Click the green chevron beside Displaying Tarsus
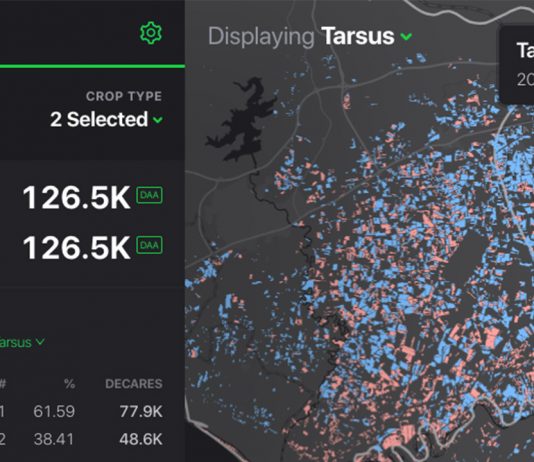 (406, 36)
